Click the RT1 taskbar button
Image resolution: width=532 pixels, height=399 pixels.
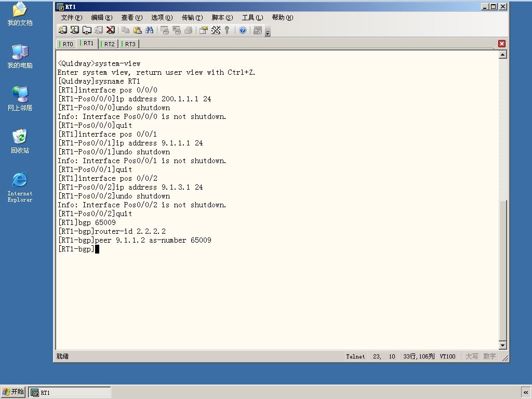70,393
